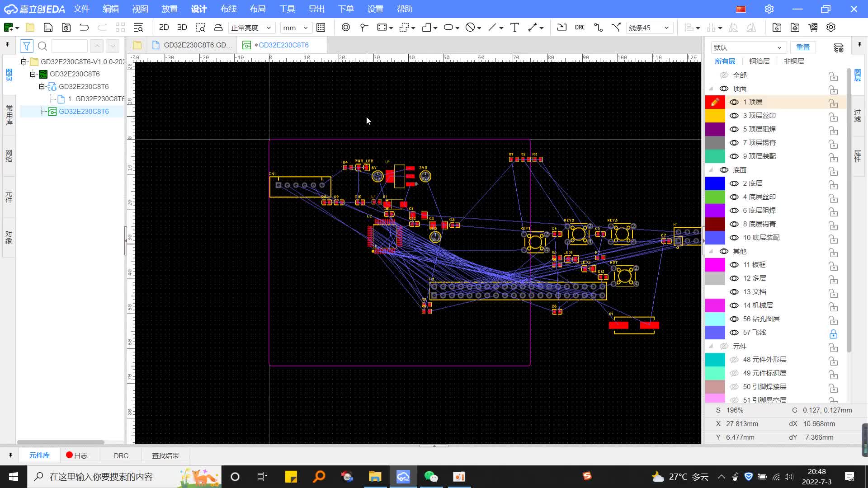Run DRC check from toolbar
Image resolution: width=868 pixels, height=488 pixels.
[580, 28]
